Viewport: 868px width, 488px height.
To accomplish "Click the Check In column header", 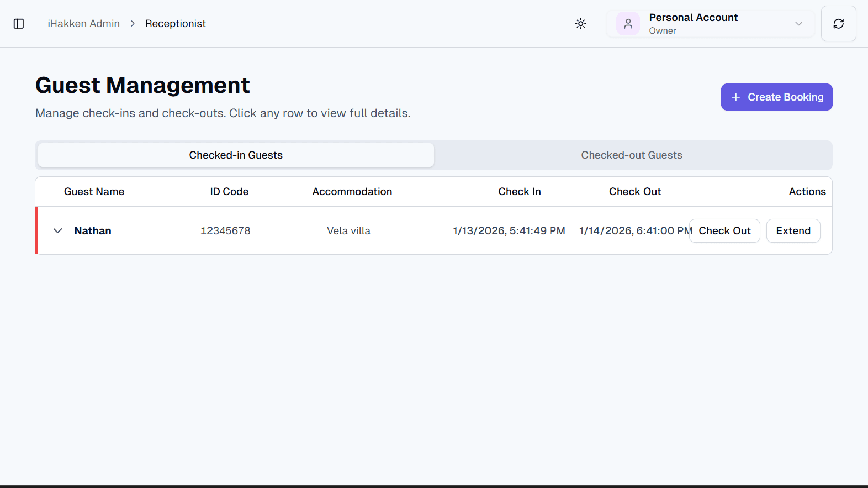I will 519,192.
